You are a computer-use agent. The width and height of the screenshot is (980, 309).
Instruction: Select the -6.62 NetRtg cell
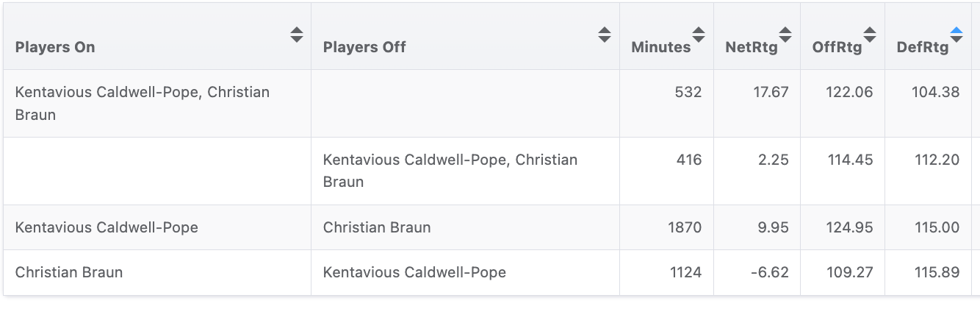[757, 272]
